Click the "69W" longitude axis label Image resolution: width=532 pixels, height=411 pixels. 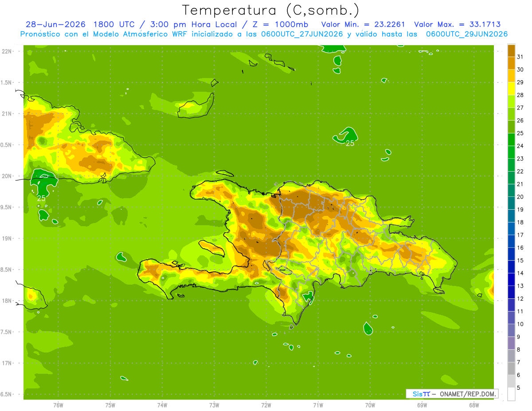pos(422,405)
